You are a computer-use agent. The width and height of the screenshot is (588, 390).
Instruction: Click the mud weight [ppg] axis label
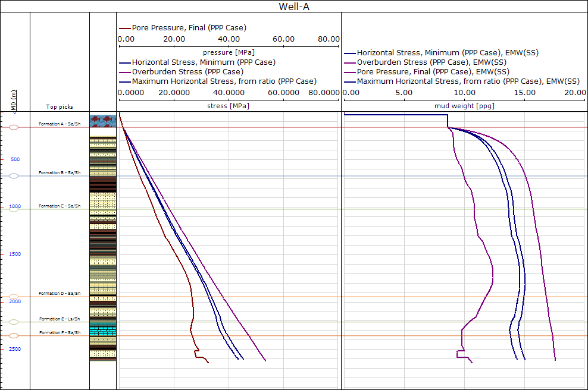point(464,106)
